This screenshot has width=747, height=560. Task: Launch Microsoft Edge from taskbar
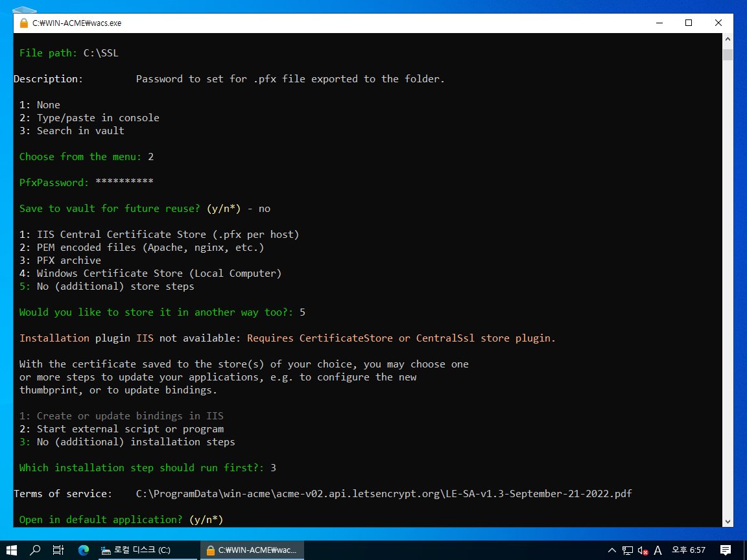(84, 550)
